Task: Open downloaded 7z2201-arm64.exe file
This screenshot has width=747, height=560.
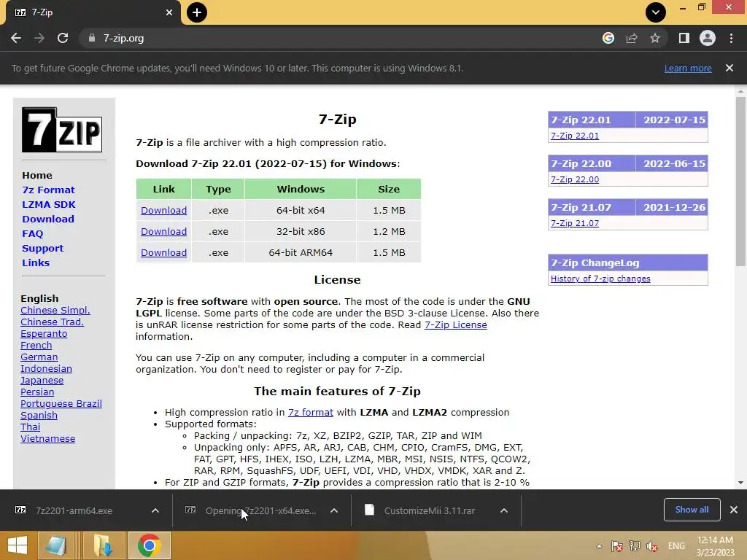Action: (74, 510)
